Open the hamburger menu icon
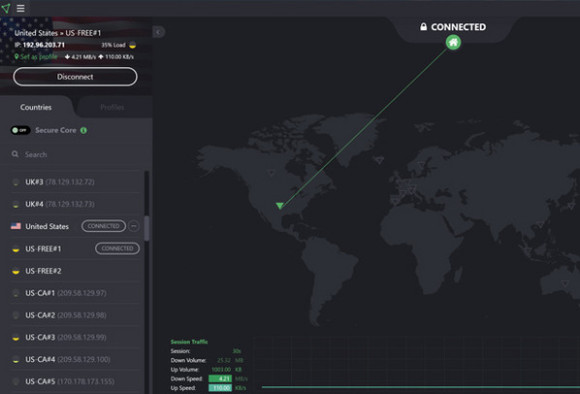 click(21, 8)
